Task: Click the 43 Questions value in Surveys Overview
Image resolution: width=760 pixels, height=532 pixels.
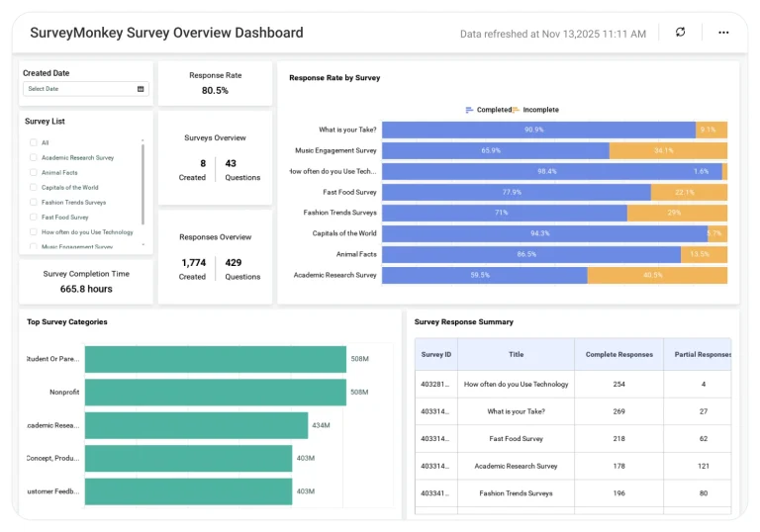Action: point(231,163)
